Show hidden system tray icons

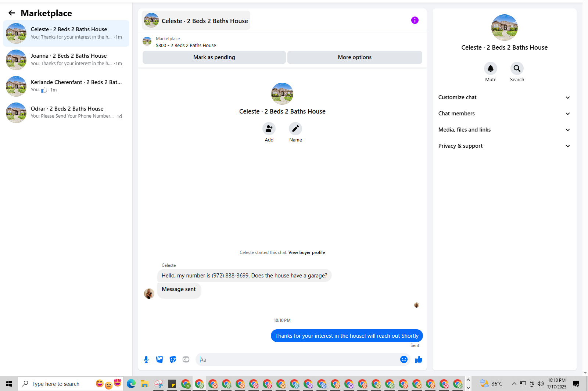[x=514, y=384]
